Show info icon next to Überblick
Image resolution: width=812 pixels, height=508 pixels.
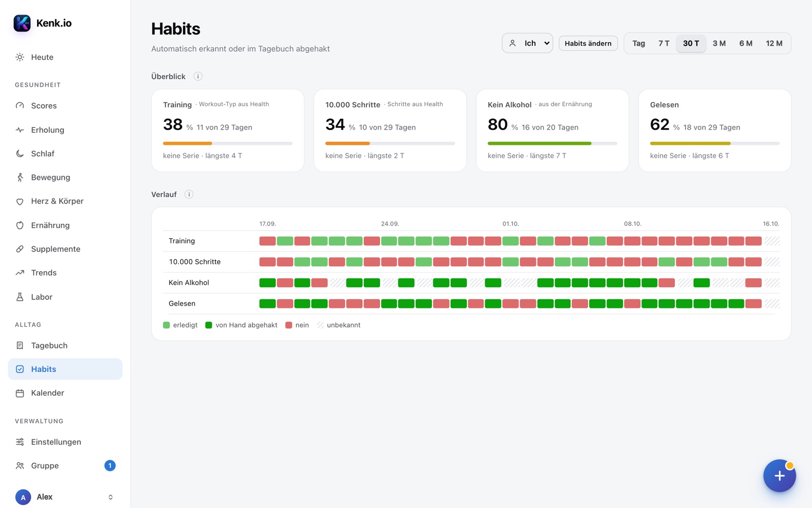198,76
